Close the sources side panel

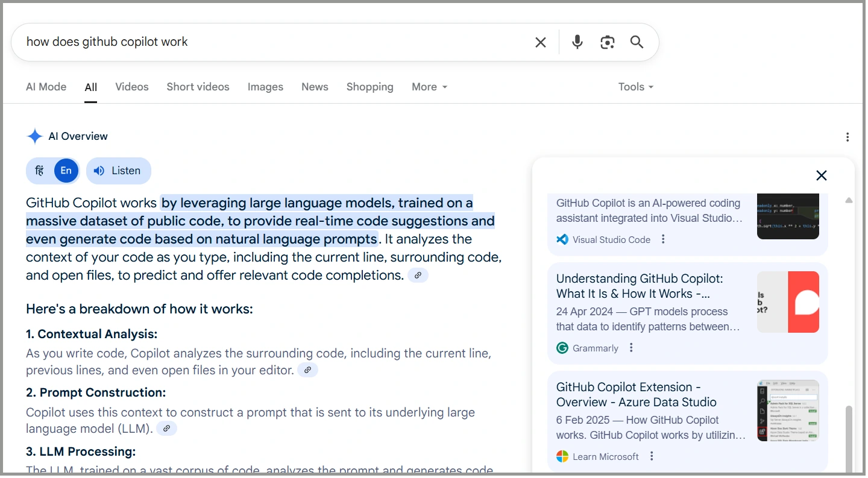click(821, 175)
